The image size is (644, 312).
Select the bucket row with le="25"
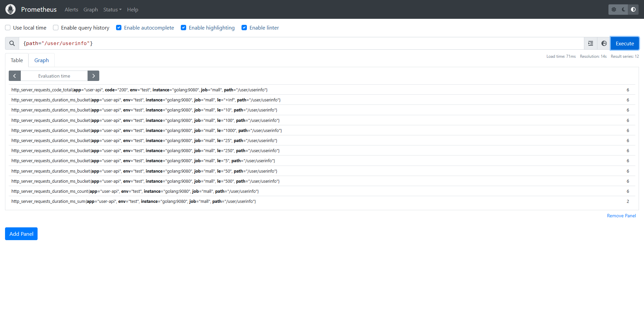tap(322, 140)
